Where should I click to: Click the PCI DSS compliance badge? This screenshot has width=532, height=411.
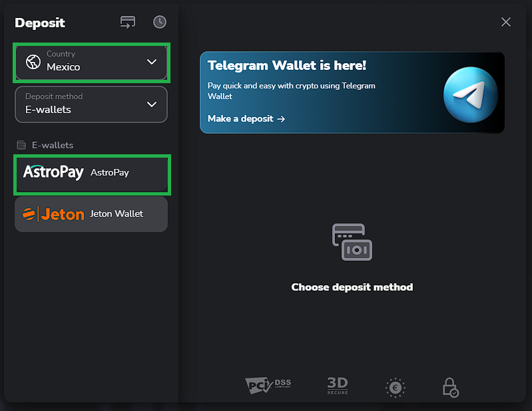point(268,385)
